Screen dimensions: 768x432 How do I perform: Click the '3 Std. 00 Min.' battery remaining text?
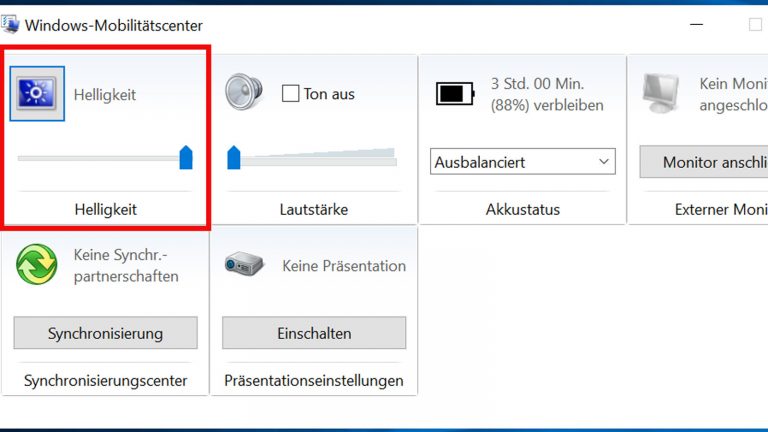[x=537, y=84]
